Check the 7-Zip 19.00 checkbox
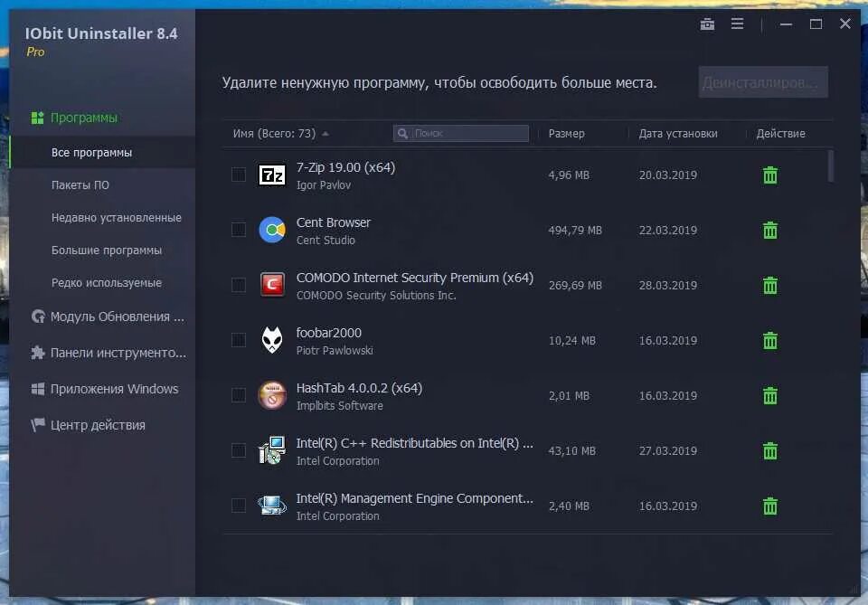Screen dimensions: 868x605 pyautogui.click(x=239, y=175)
